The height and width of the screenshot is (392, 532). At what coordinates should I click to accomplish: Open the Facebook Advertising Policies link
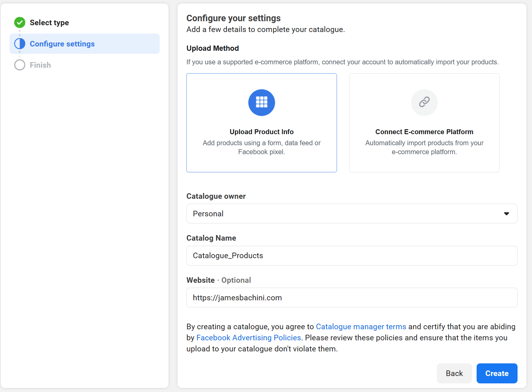pos(249,338)
